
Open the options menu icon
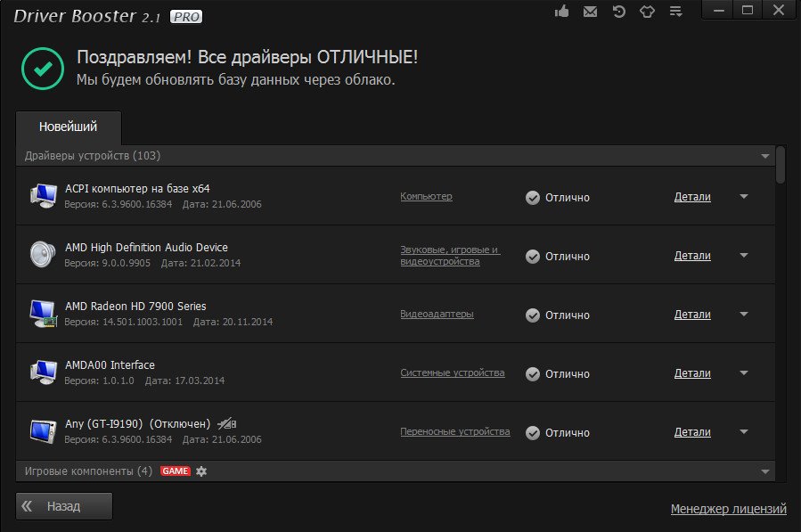click(x=676, y=12)
